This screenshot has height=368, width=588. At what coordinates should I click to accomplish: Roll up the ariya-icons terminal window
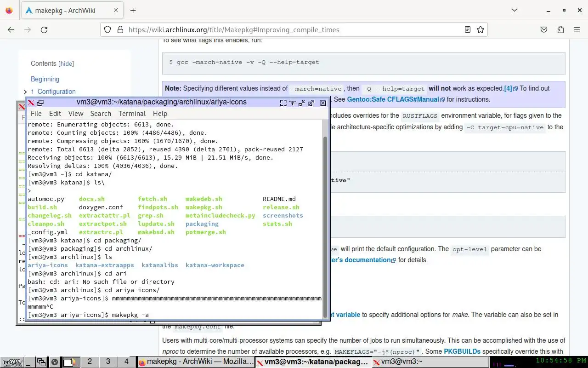pos(292,103)
